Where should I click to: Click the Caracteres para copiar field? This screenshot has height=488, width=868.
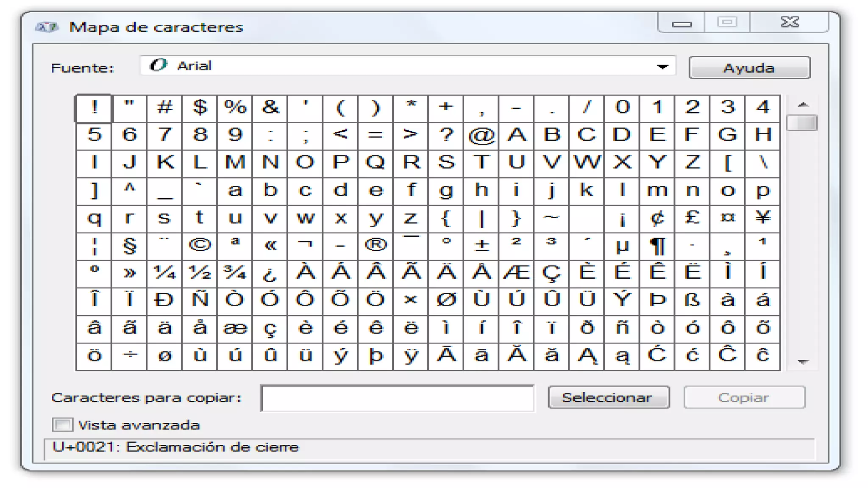[x=398, y=398]
